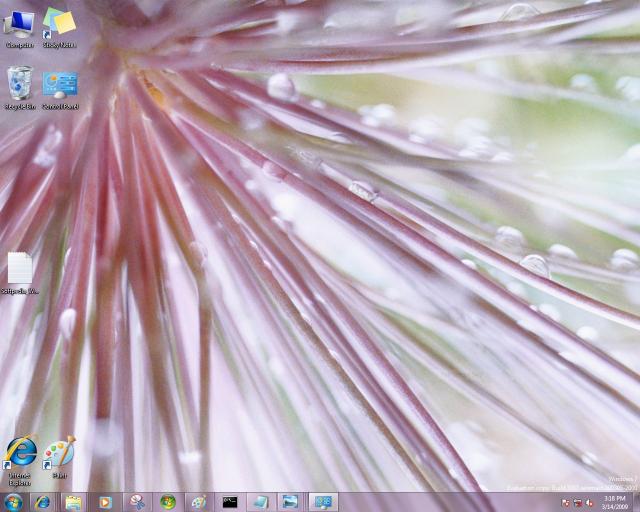This screenshot has height=512, width=640.
Task: Open the Command Prompt taskbar icon
Action: (230, 501)
